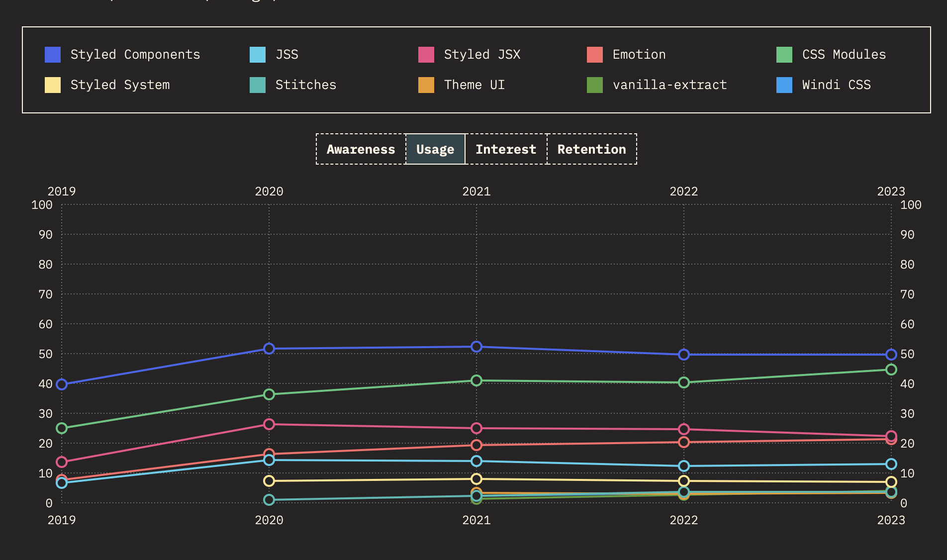Click the JSS legend color swatch
The image size is (947, 560).
[258, 55]
